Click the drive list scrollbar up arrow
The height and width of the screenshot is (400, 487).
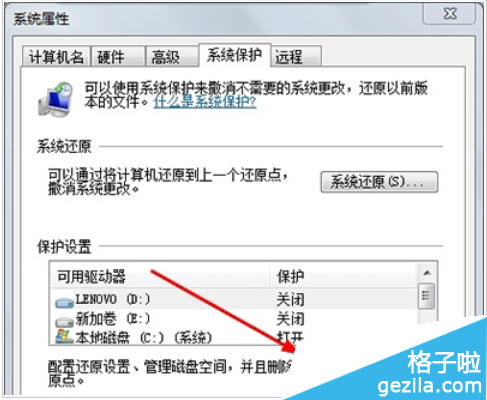pos(427,273)
